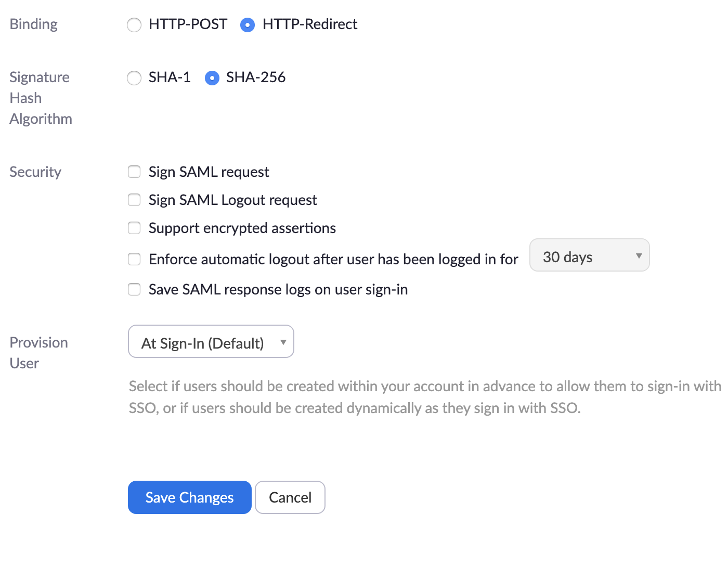Check Save SAML response logs option
This screenshot has height=565, width=728.
tap(134, 289)
